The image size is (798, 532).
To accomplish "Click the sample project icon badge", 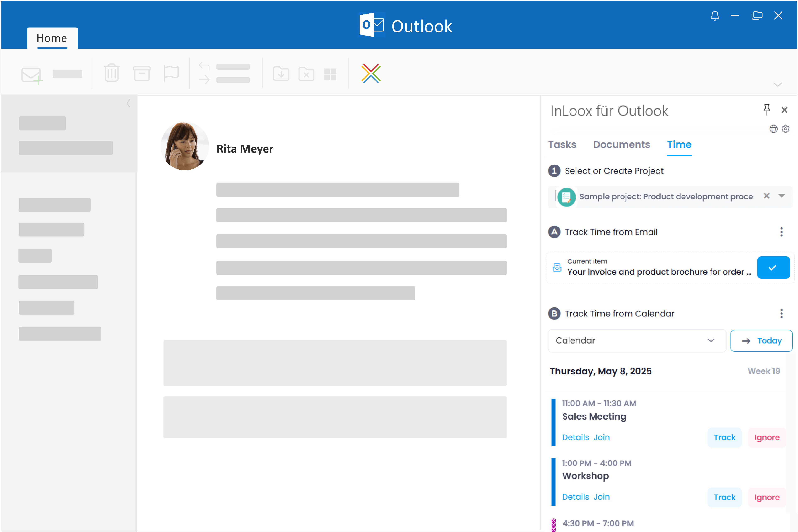I will click(566, 197).
